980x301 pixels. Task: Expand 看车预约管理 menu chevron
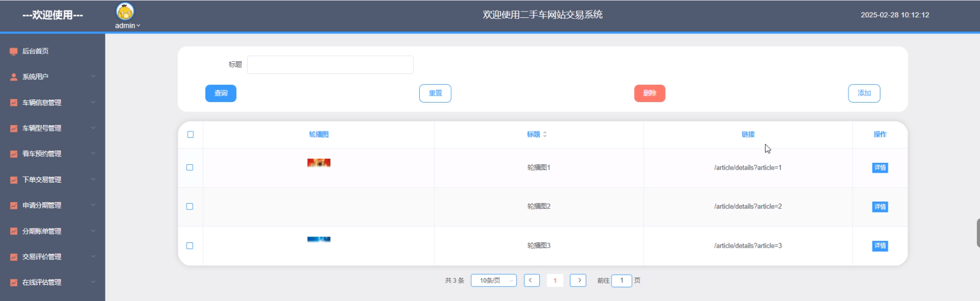pyautogui.click(x=93, y=153)
